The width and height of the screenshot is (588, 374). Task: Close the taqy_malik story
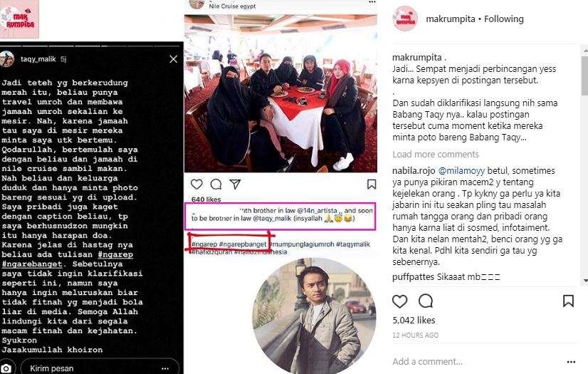pos(173,59)
